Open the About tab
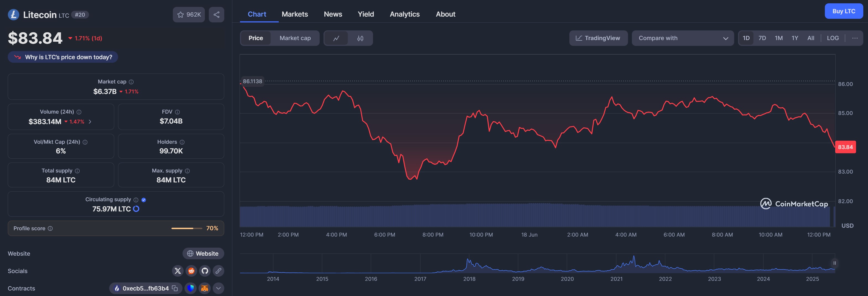The height and width of the screenshot is (296, 868). [x=445, y=14]
